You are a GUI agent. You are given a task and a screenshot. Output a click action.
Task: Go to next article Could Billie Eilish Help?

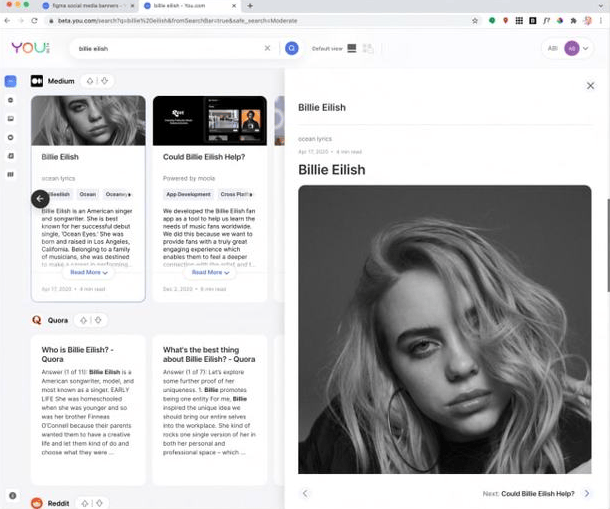pyautogui.click(x=540, y=493)
